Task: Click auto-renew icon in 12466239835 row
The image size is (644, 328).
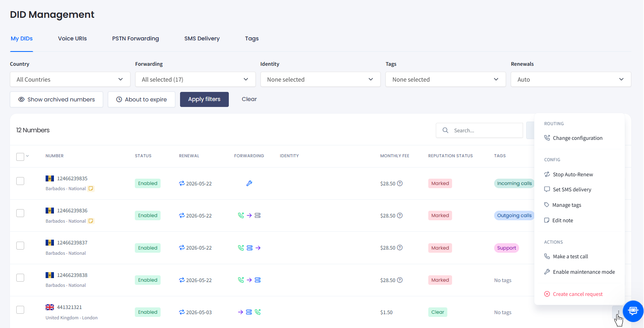Action: [182, 183]
